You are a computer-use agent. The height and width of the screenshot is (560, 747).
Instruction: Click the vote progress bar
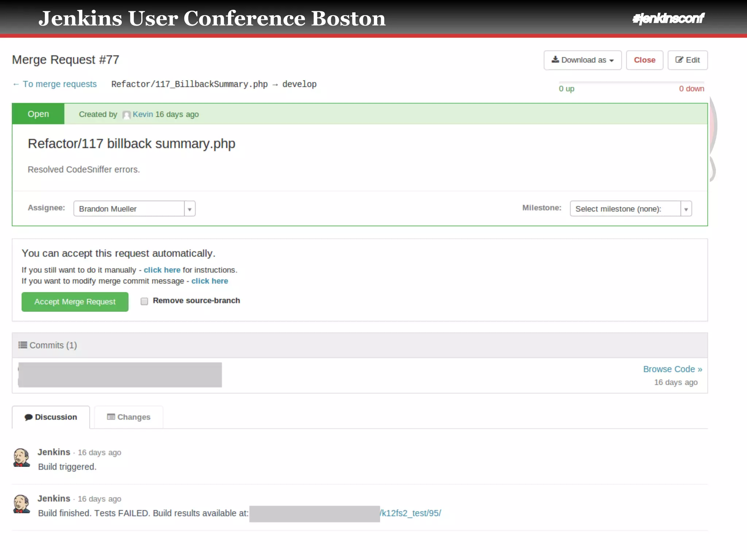click(631, 82)
